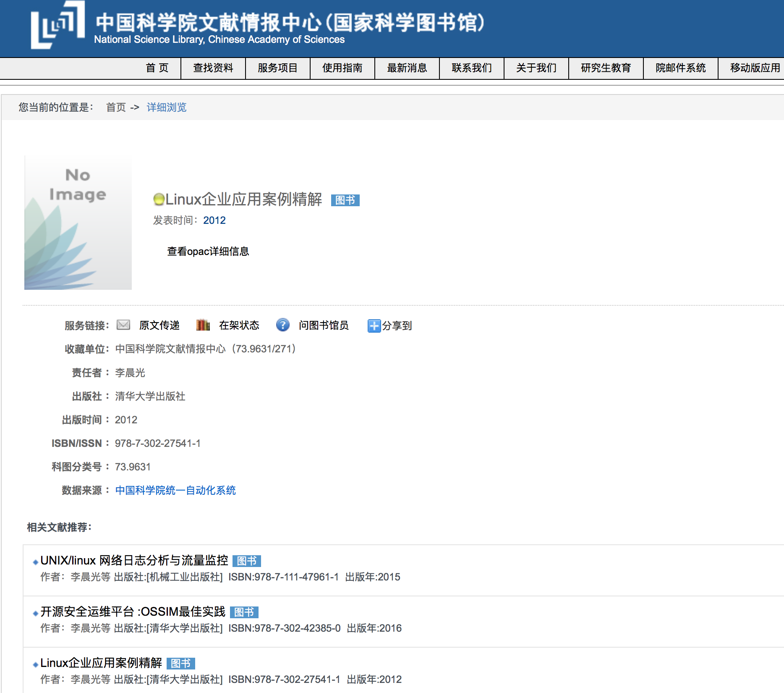Click the blue question mark icon

282,325
